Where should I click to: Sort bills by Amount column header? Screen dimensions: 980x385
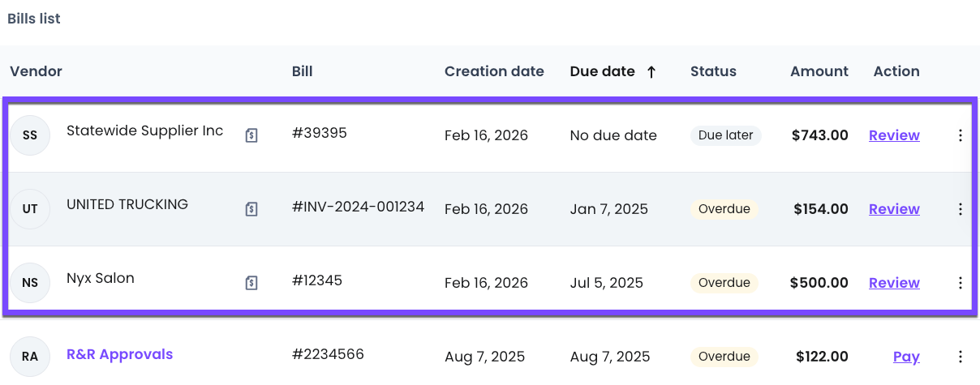coord(819,71)
